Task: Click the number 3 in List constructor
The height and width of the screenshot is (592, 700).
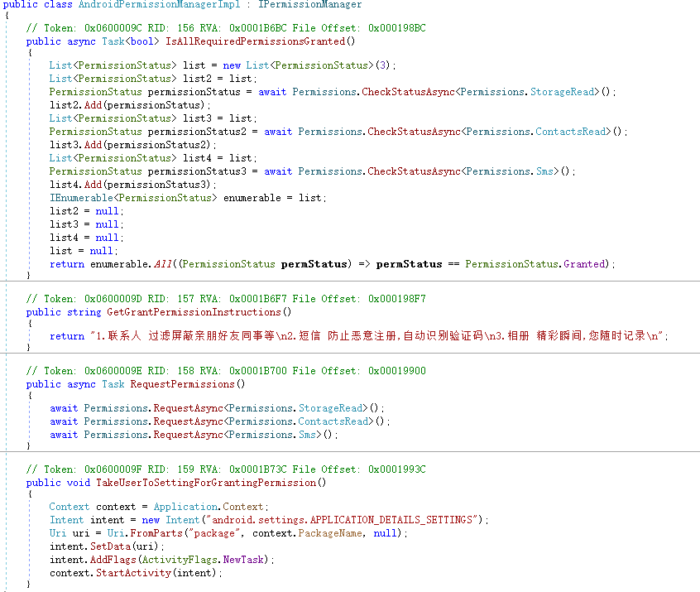Action: coord(382,65)
